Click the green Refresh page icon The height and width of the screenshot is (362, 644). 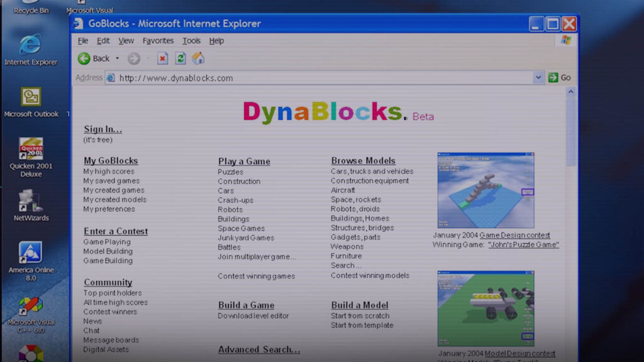pyautogui.click(x=180, y=58)
